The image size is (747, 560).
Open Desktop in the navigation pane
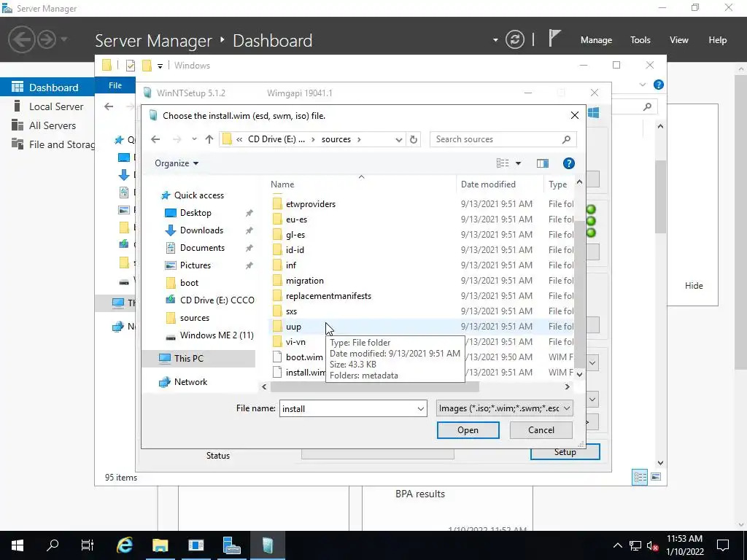pos(196,213)
